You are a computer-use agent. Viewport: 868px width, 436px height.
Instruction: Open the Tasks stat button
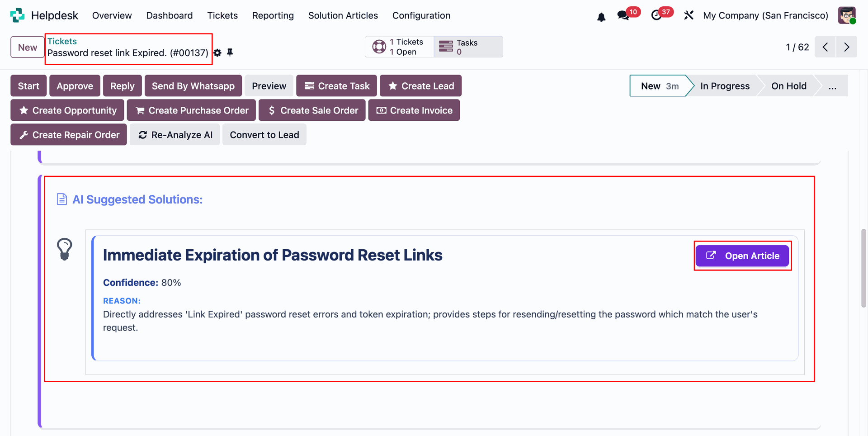click(x=468, y=47)
